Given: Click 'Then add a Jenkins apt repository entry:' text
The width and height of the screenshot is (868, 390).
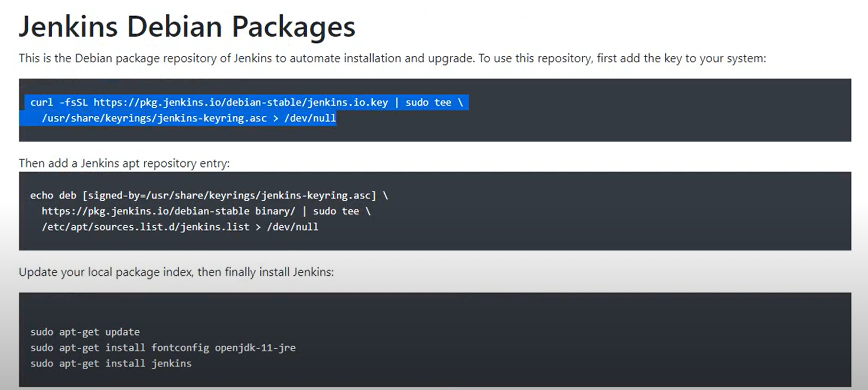Looking at the screenshot, I should (124, 163).
